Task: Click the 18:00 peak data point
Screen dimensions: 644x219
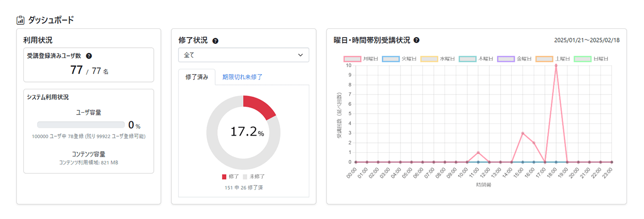Action: pos(556,65)
